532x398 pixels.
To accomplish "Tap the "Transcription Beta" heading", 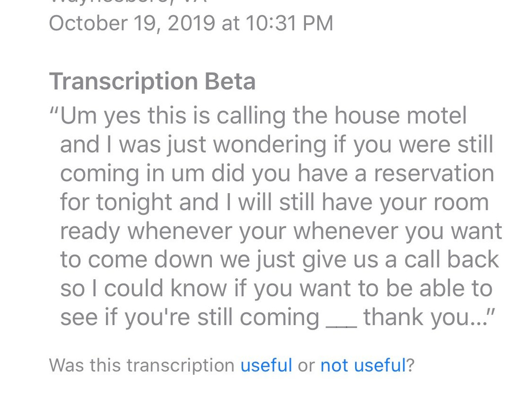I will click(152, 82).
